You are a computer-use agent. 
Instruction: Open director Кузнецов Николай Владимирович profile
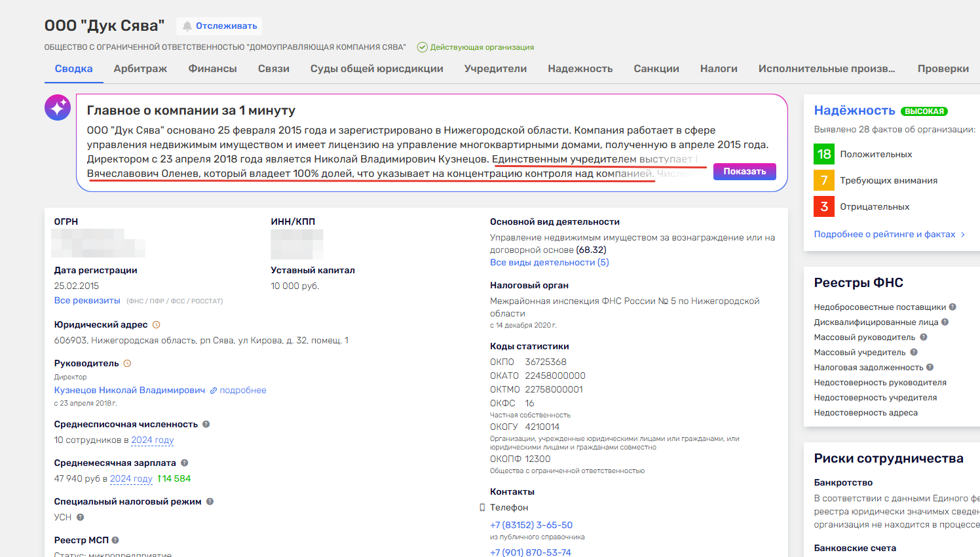coord(130,391)
